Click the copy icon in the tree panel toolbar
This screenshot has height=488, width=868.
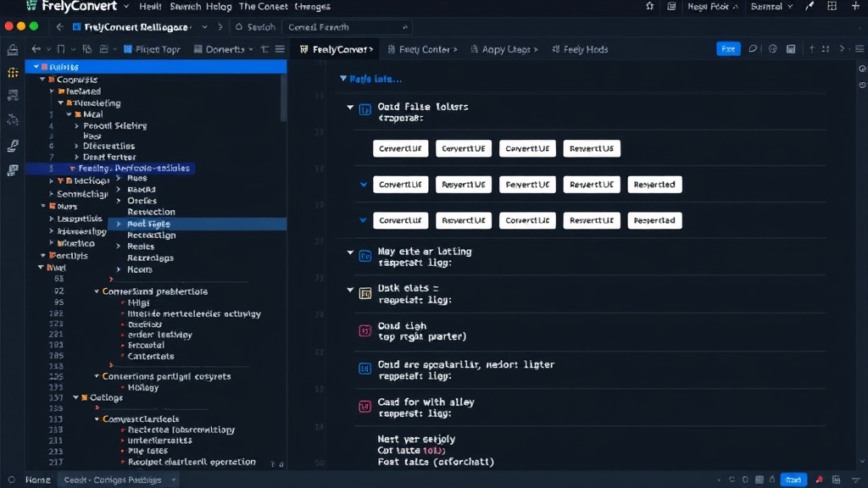87,49
